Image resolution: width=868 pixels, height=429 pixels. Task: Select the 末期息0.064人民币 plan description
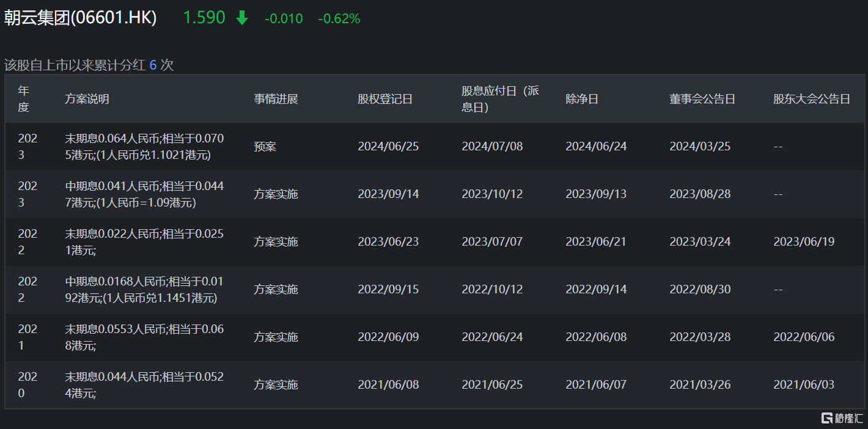144,147
